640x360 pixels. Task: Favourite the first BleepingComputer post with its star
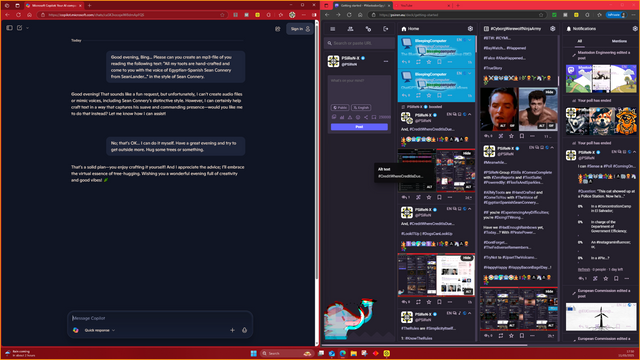pos(429,62)
